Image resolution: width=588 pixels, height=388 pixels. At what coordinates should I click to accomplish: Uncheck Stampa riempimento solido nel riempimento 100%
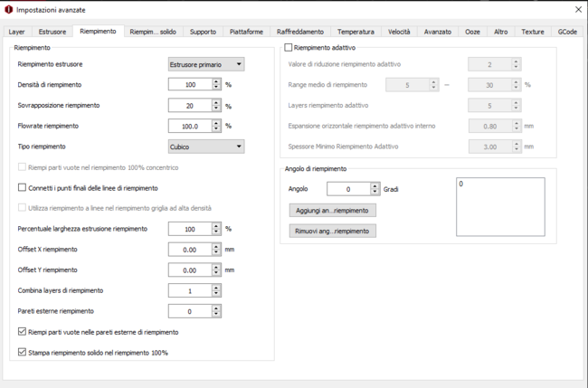pos(23,353)
